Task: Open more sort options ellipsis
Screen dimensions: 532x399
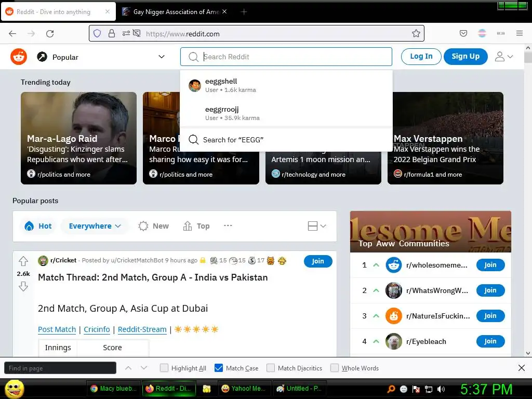Action: 228,225
